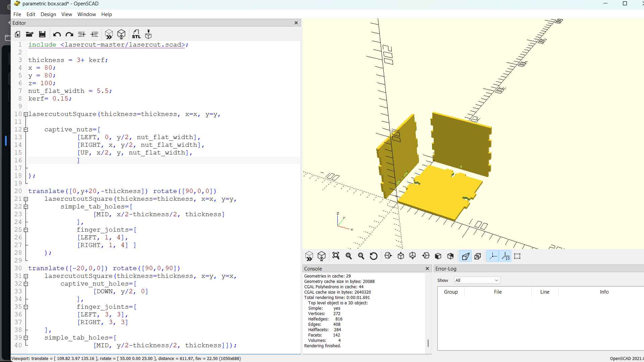This screenshot has height=362, width=644.
Task: Sort Error-Log by the Line column
Action: tap(545, 292)
